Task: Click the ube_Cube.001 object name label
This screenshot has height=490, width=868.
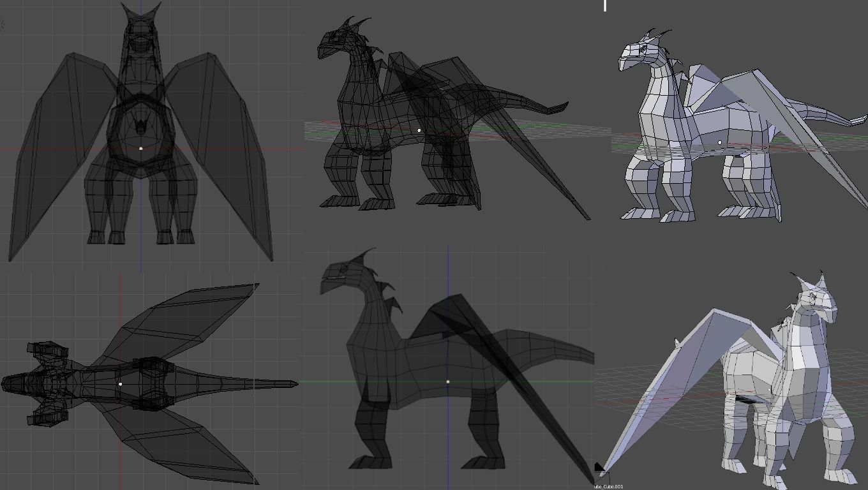Action: tap(608, 487)
